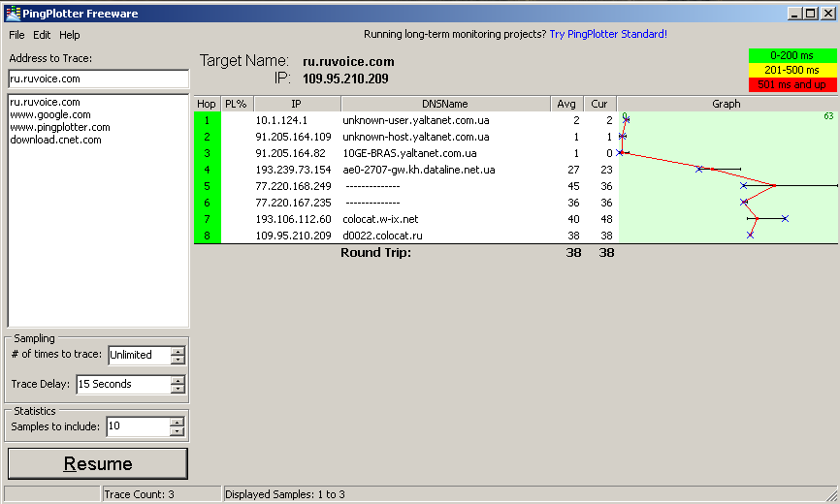Screen dimensions: 840x504
Task: Select the green hop 3 cell
Action: coord(208,153)
